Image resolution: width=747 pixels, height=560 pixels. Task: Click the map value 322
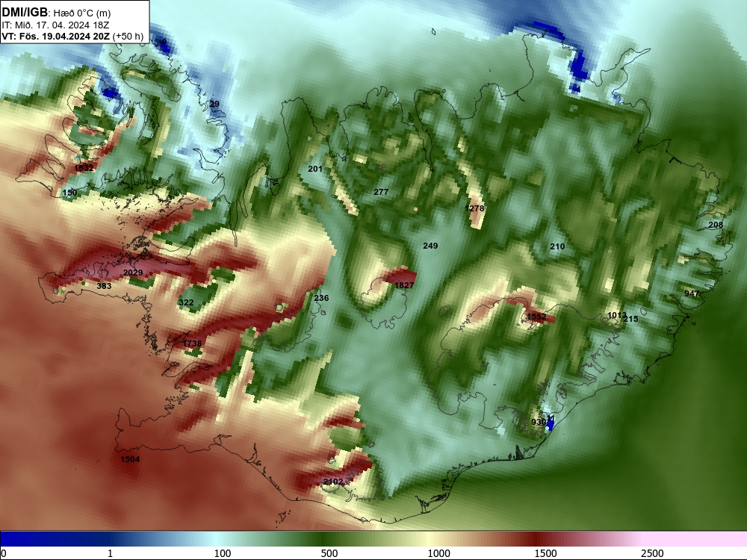186,302
